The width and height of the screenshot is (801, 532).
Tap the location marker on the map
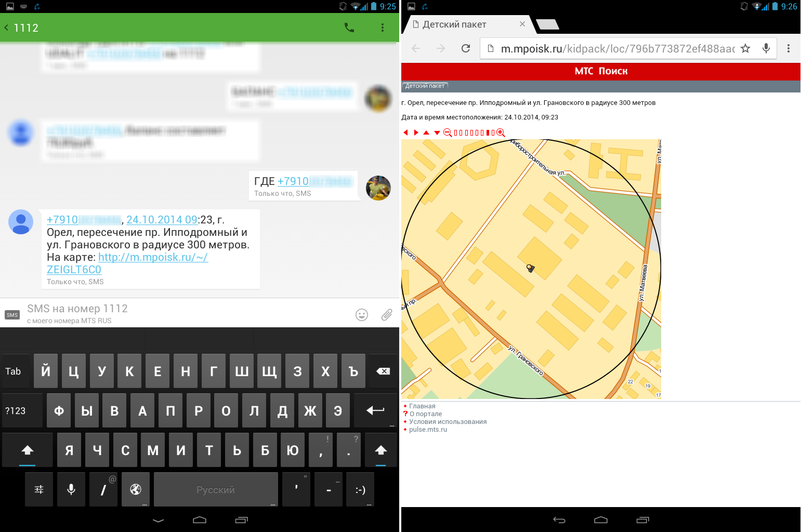530,268
